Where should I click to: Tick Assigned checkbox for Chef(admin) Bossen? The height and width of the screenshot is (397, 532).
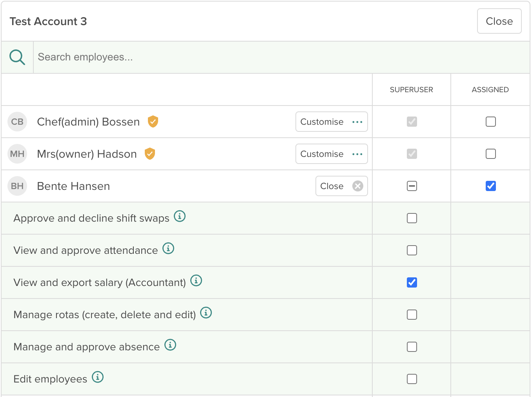point(490,122)
